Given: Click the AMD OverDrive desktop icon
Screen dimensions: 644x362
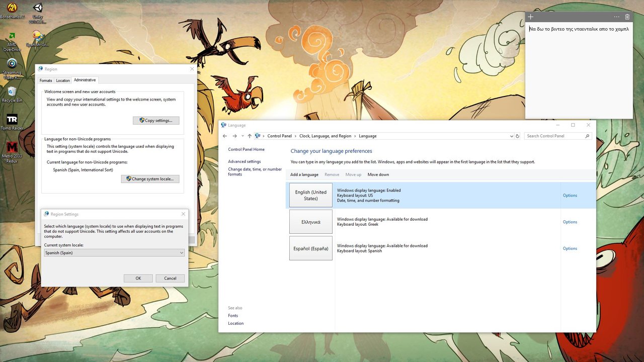Looking at the screenshot, I should click(12, 40).
